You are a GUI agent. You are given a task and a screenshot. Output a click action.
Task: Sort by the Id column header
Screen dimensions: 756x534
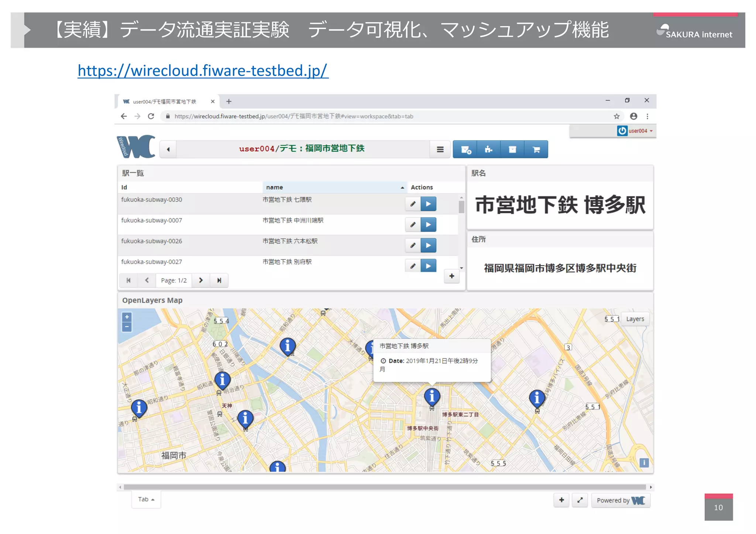190,187
